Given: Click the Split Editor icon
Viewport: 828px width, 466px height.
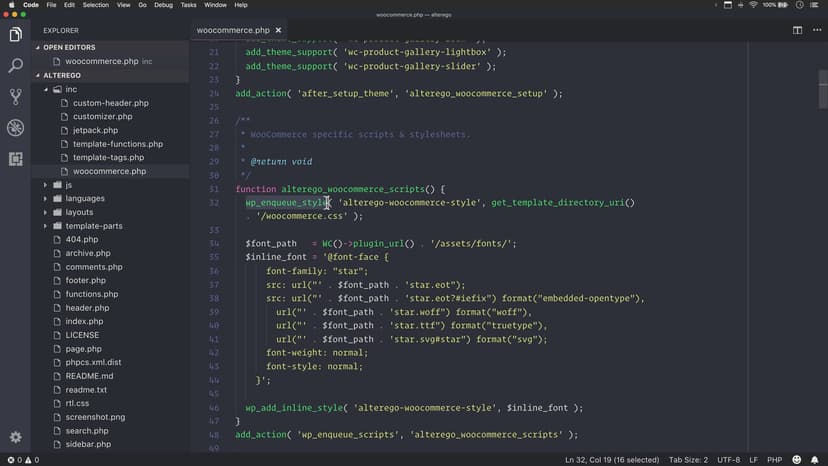Looking at the screenshot, I should tap(797, 31).
